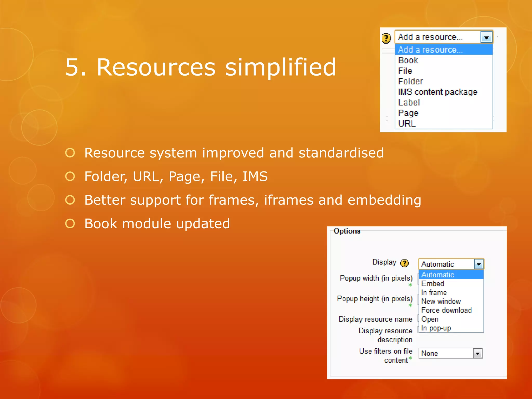Click 'Resource system improved and standardised' bullet
The image size is (532, 399).
(234, 153)
